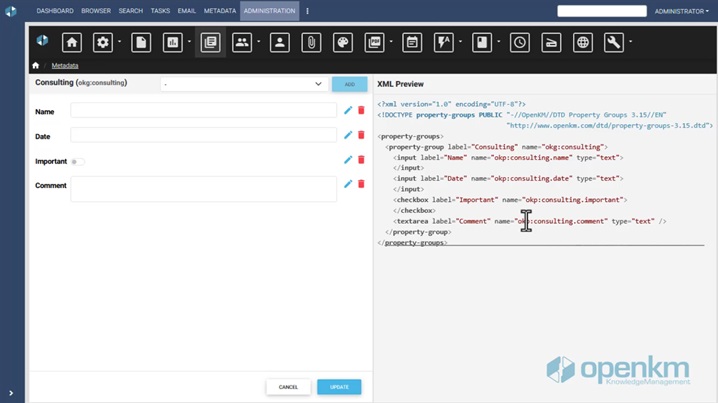Open the document page icon in toolbar
The image size is (718, 403).
point(141,43)
